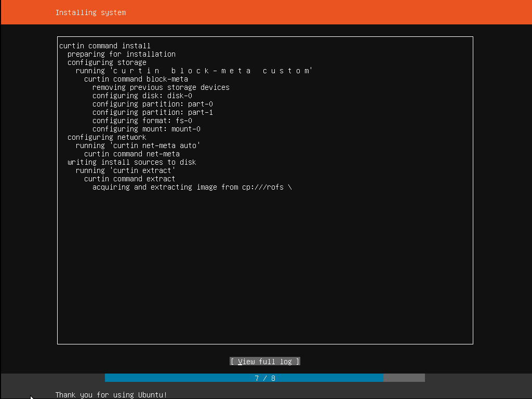The image size is (532, 399).
Task: Click the '7 / 8' progress bar
Action: (265, 378)
